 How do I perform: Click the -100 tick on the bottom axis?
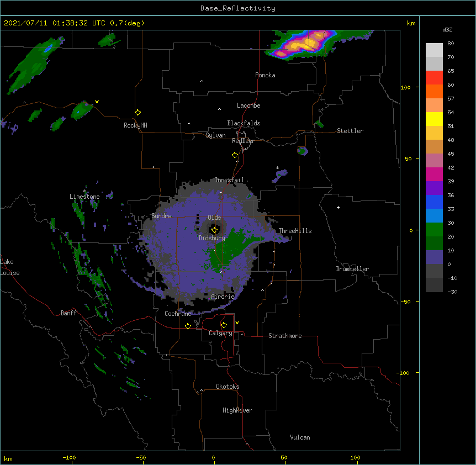point(69,458)
